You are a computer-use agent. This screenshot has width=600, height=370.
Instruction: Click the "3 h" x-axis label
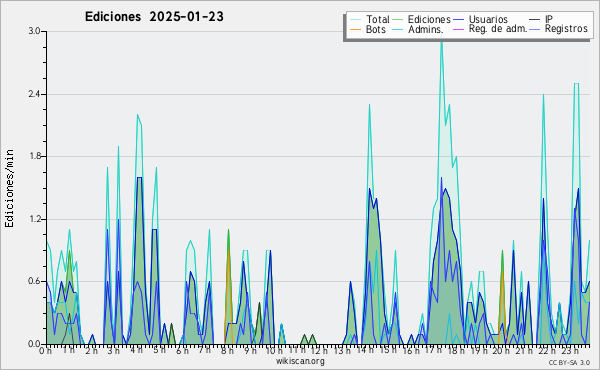pyautogui.click(x=113, y=350)
